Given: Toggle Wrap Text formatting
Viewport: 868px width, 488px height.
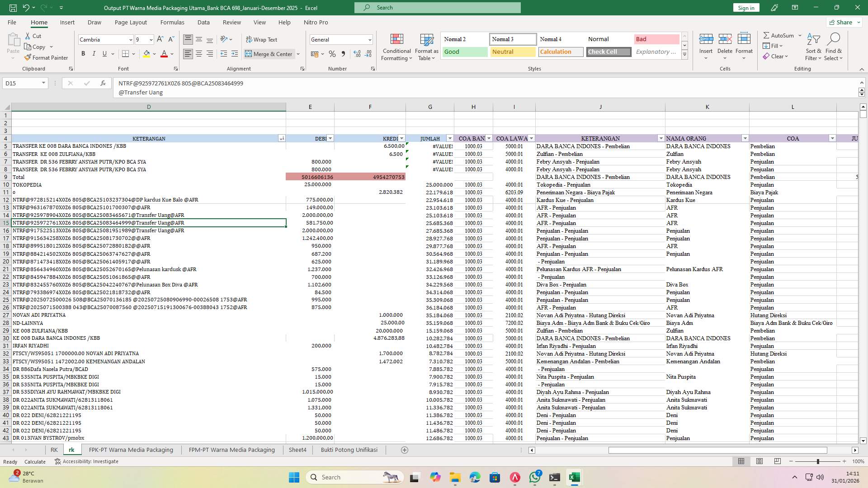Looking at the screenshot, I should (262, 39).
